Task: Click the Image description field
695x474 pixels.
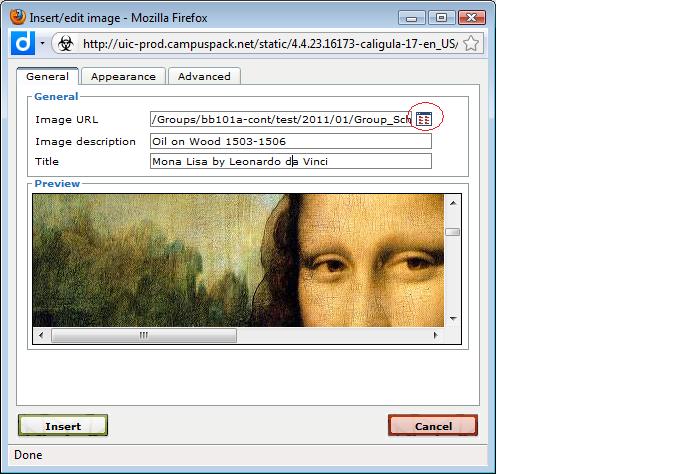Action: coord(291,141)
